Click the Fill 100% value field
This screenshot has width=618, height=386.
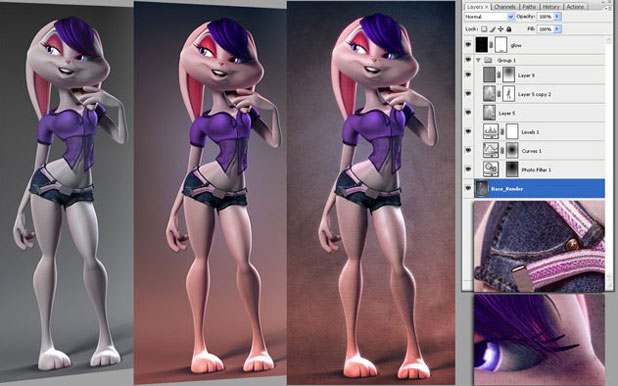545,29
